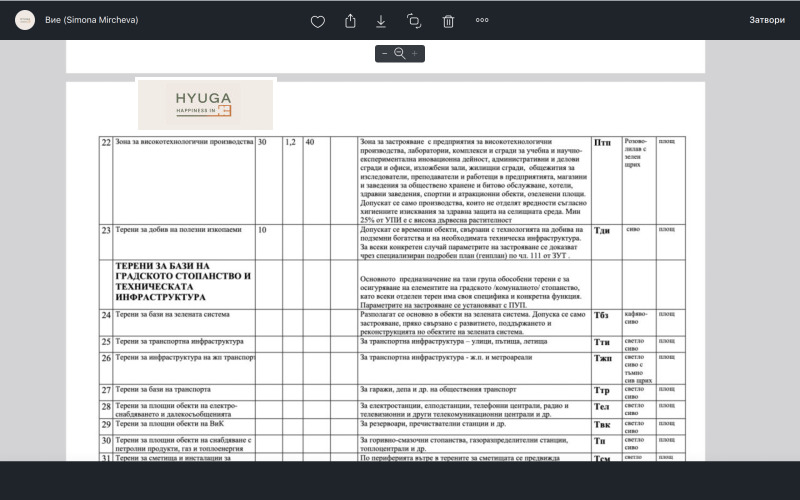Click row 23 'Терени за добив на полезни изкопаеми'
This screenshot has width=800, height=500.
point(178,230)
